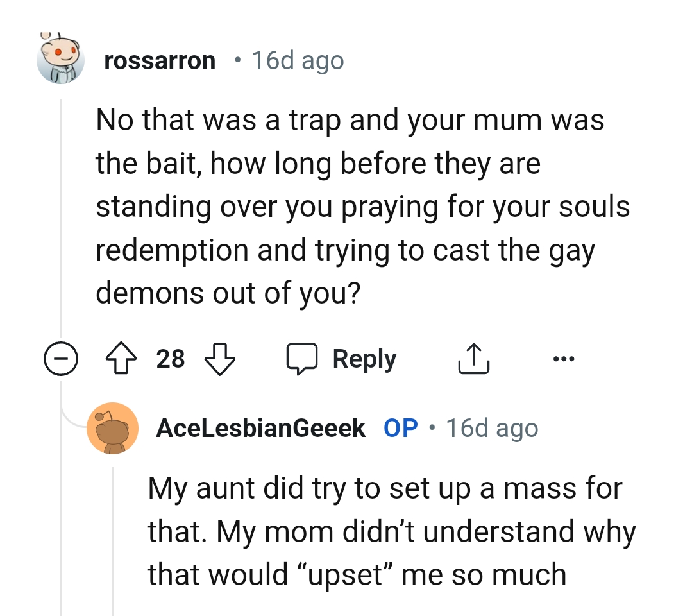Click the vote count showing 28
This screenshot has height=616, width=692.
coord(169,359)
